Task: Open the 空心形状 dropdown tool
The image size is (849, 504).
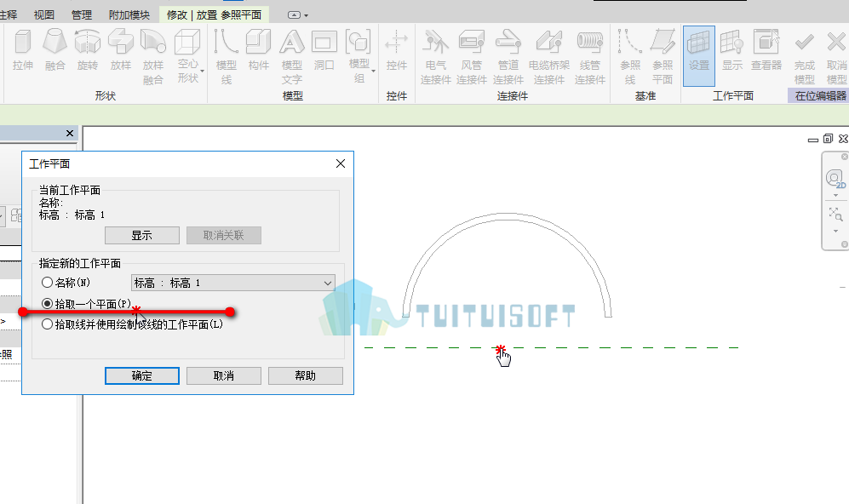Action: click(188, 57)
